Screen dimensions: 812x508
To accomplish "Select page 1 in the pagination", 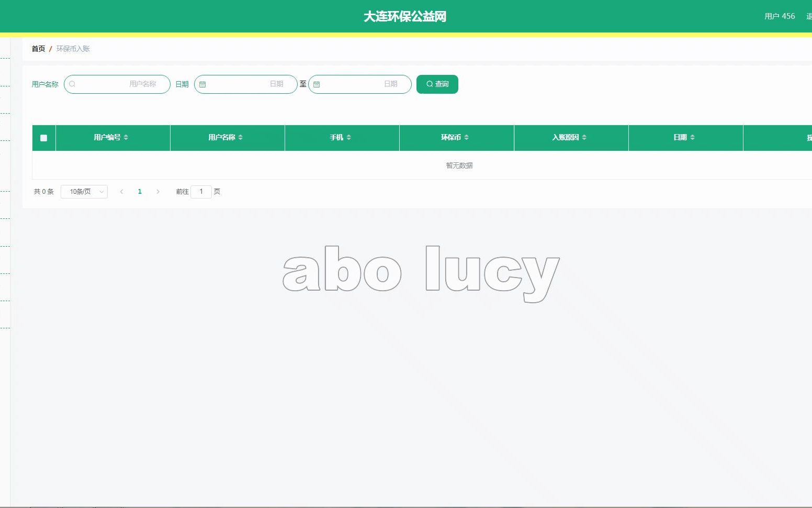I will point(140,192).
